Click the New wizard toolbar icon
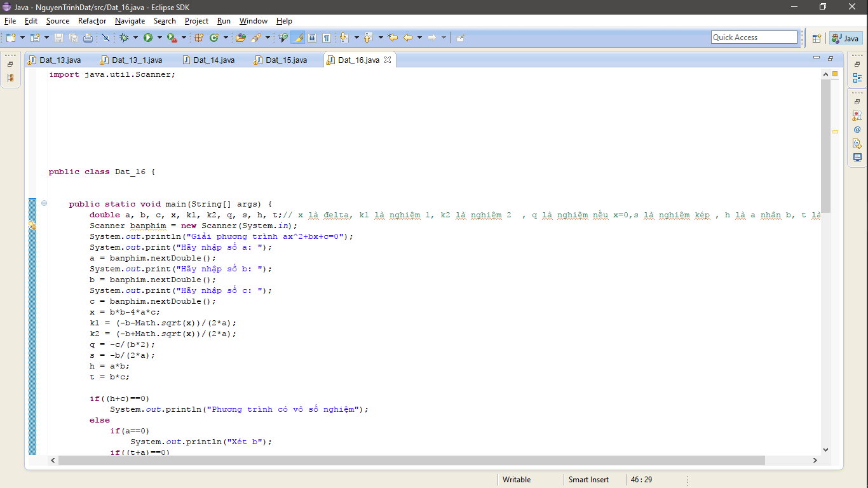Viewport: 868px width, 488px height. (x=11, y=37)
